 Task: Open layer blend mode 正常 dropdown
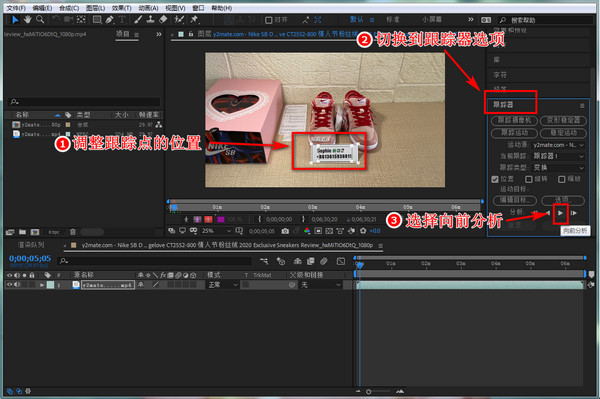[x=223, y=285]
